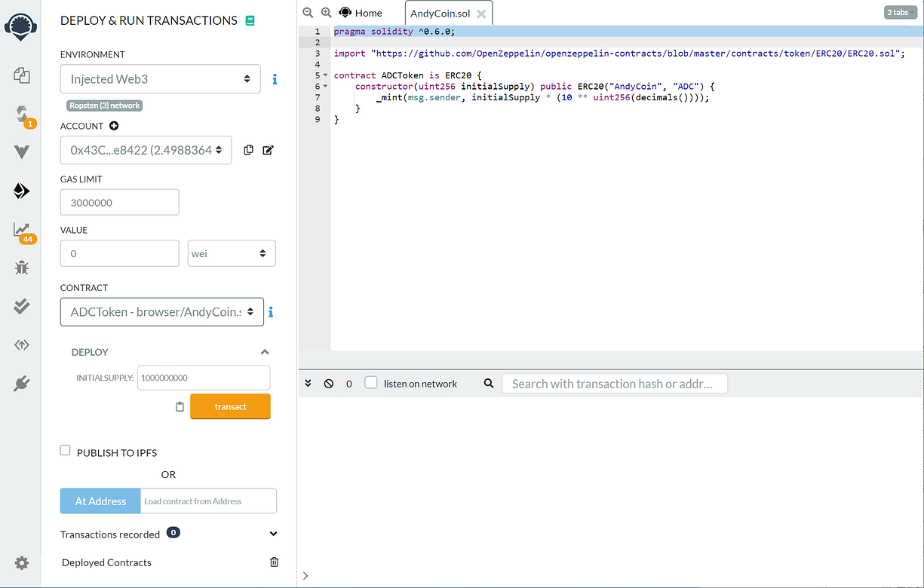Viewport: 924px width, 588px height.
Task: Open the wei value unit dropdown
Action: pyautogui.click(x=232, y=253)
